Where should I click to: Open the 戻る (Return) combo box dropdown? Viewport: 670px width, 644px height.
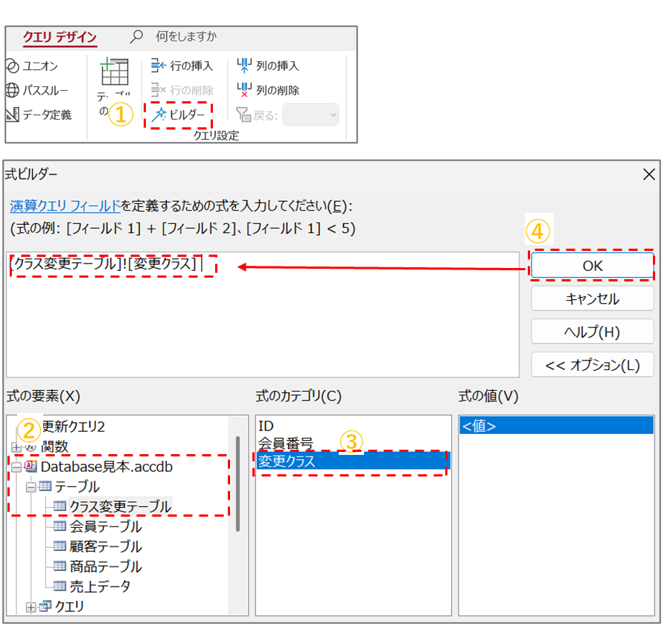[332, 115]
